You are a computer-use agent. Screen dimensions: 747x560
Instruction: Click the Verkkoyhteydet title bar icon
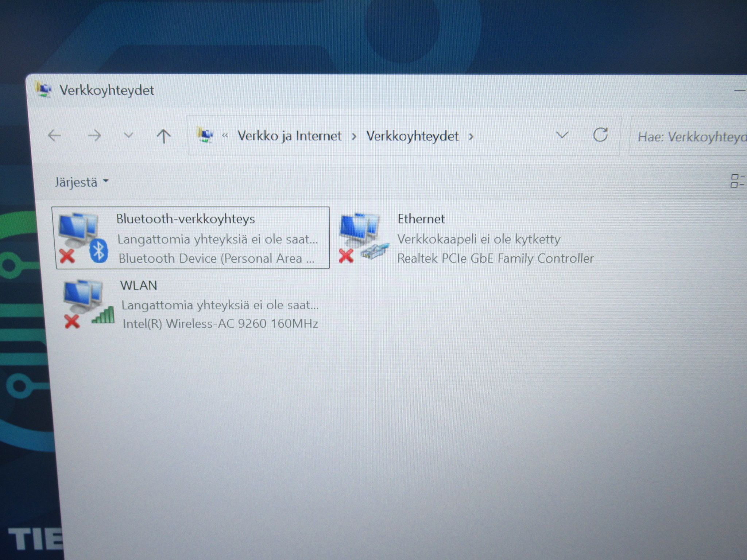pos(43,90)
